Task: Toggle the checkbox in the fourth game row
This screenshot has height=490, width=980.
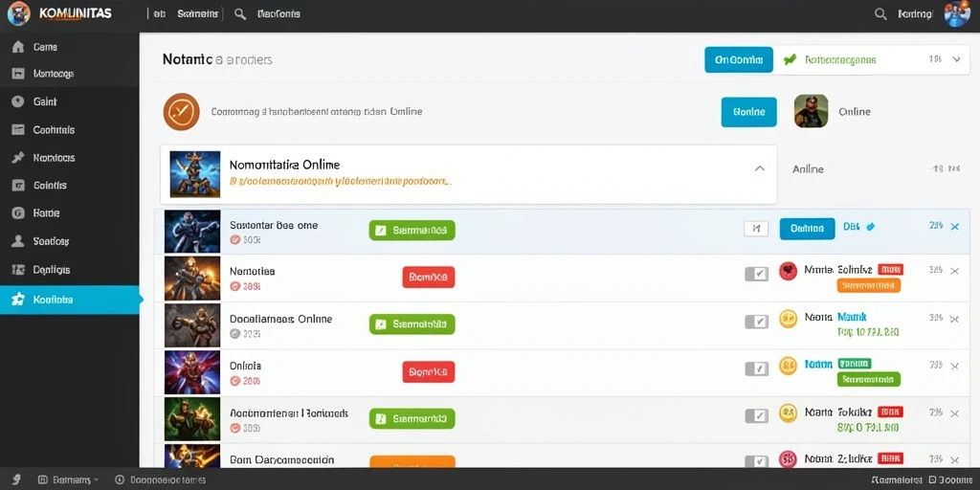Action: coord(757,368)
